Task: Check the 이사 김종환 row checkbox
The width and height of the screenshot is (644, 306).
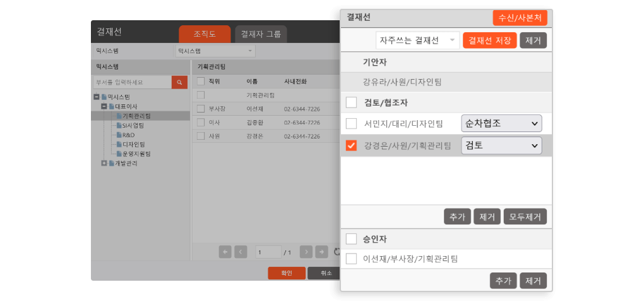Action: (x=200, y=123)
